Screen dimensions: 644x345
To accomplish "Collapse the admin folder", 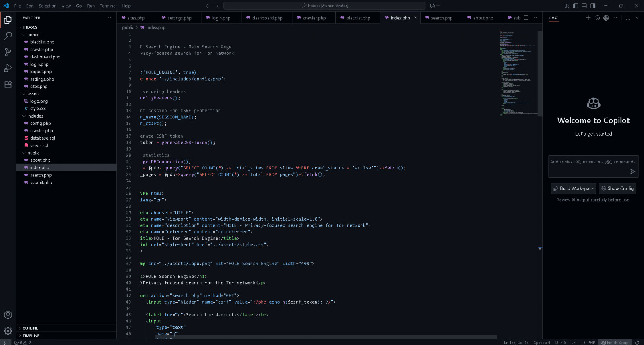I will pos(33,35).
